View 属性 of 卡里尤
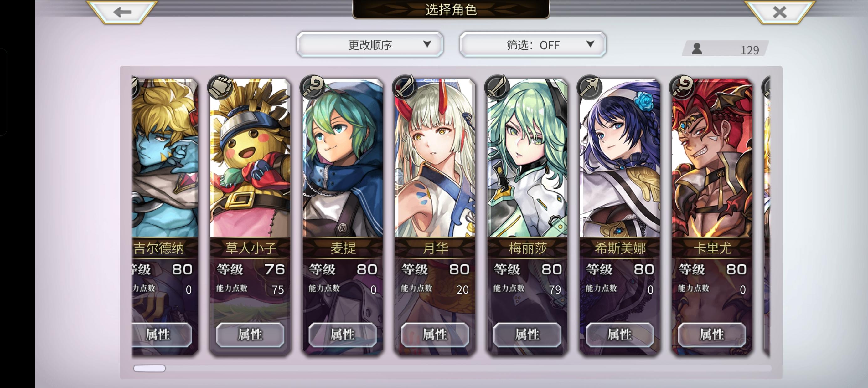The image size is (868, 388). (712, 335)
